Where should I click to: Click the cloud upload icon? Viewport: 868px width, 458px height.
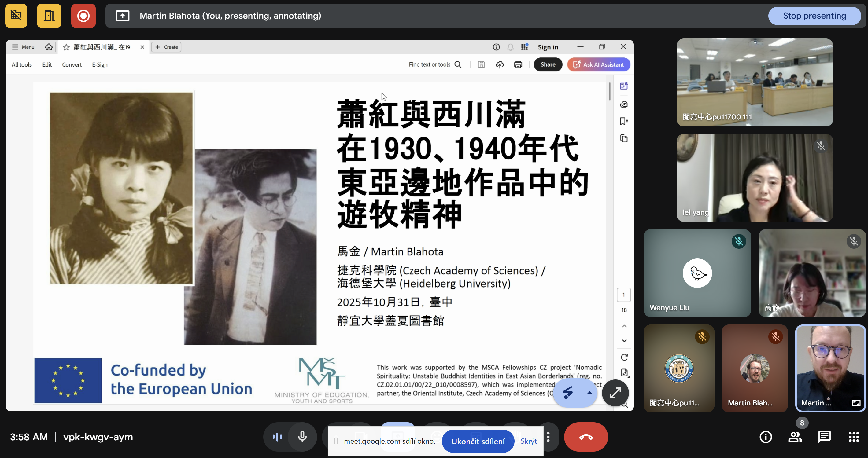tap(500, 65)
